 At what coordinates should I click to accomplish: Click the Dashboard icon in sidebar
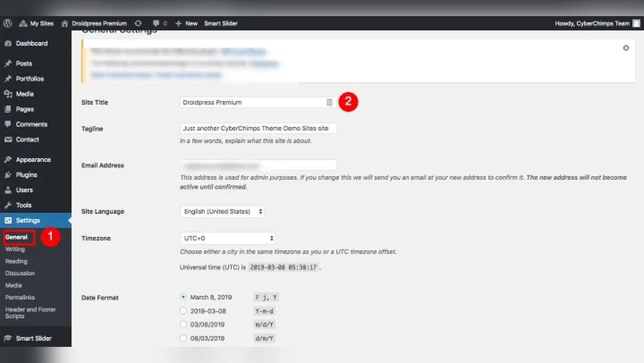point(8,44)
